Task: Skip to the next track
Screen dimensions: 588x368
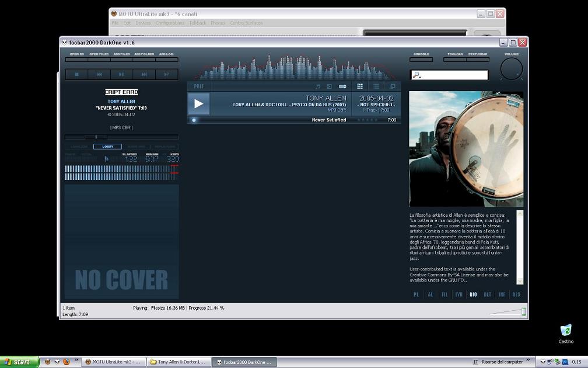Action: [x=144, y=74]
